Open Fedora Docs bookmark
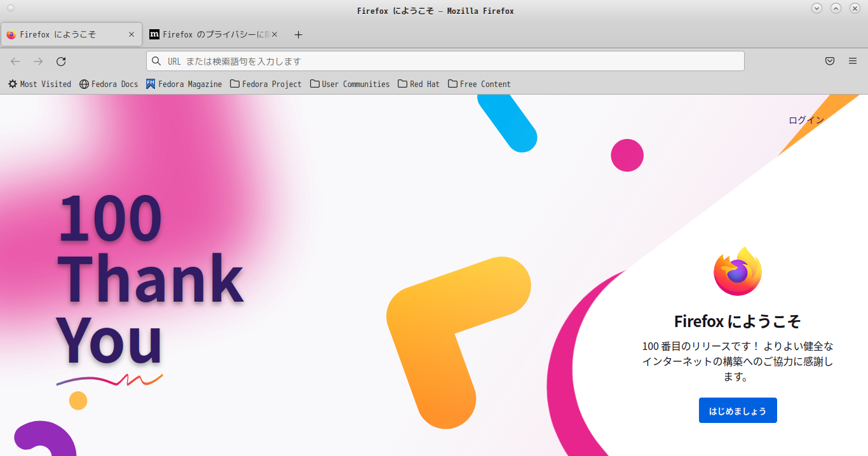This screenshot has width=868, height=456. [x=109, y=84]
